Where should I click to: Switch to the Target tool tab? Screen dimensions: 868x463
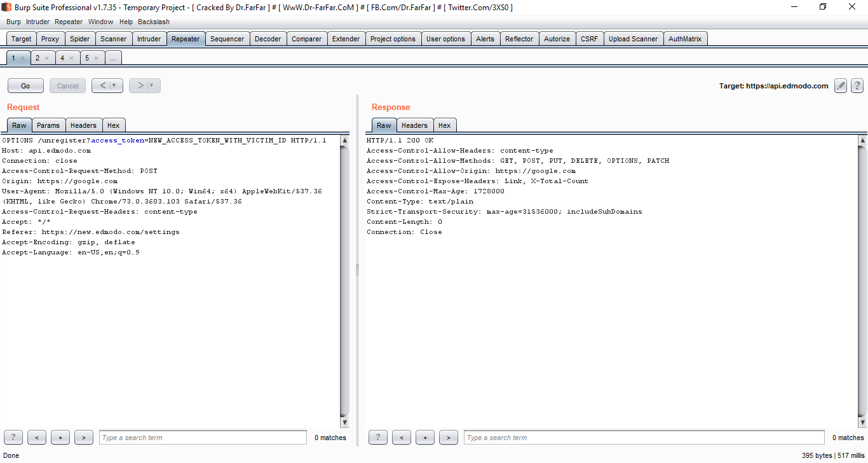tap(21, 39)
